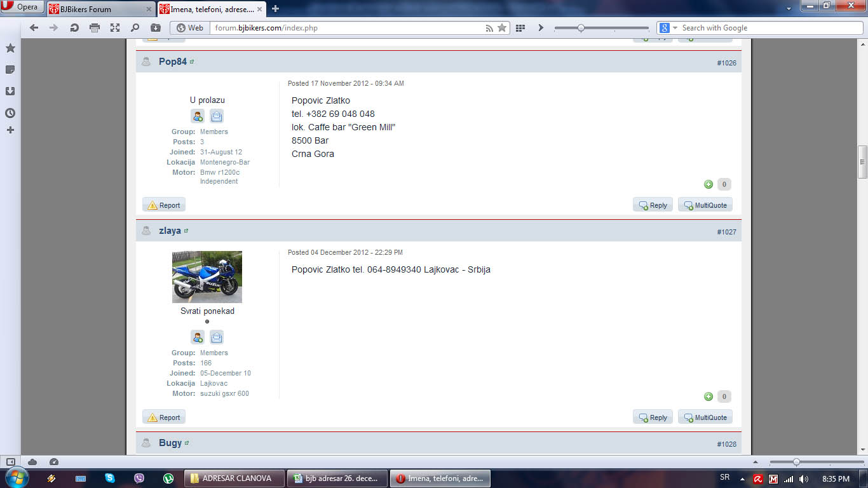Click the zoom slider in the status bar
The height and width of the screenshot is (488, 868).
click(x=796, y=462)
